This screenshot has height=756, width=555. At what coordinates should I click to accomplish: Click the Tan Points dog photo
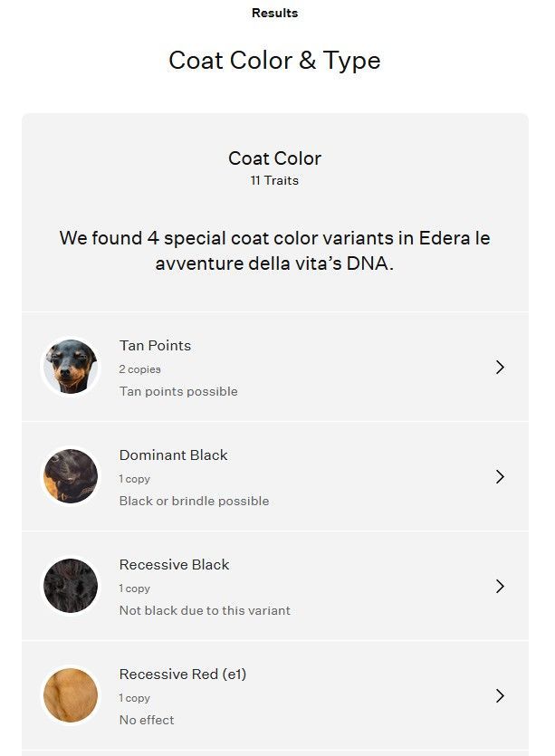[x=71, y=367]
